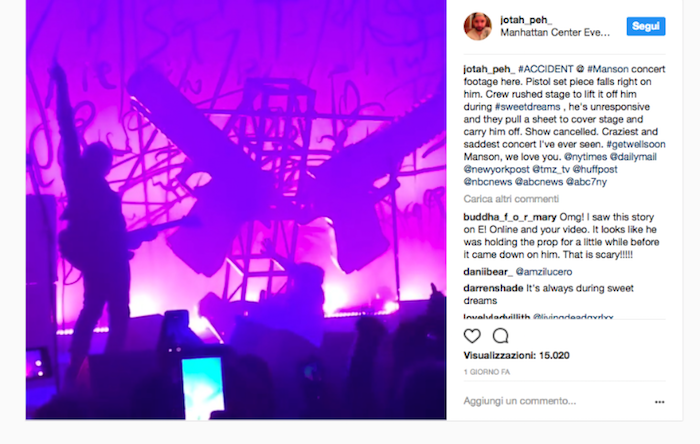This screenshot has height=444, width=700.
Task: Load more comments via Carica altri commenti
Action: point(511,199)
